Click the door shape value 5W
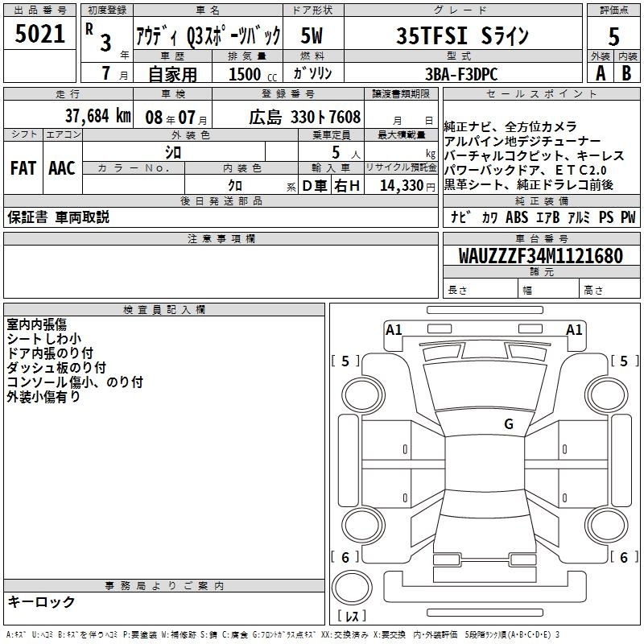 coord(312,35)
